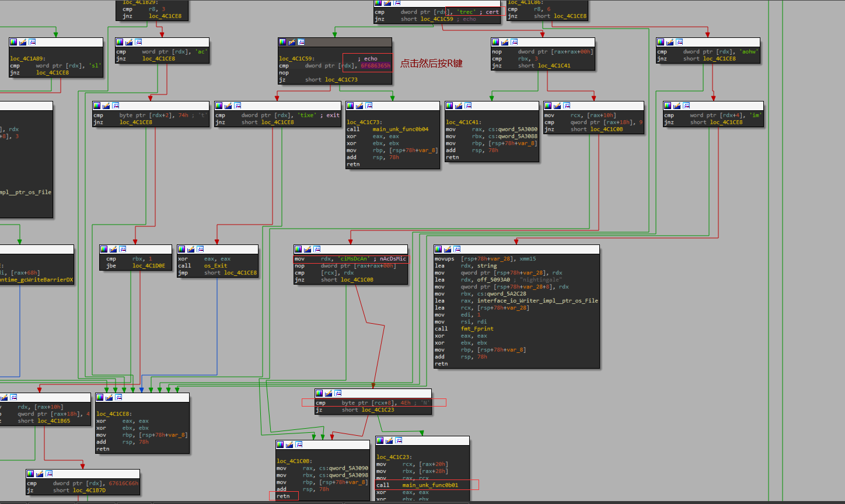Click the cs:qword_5A3080 operand
This screenshot has width=845, height=504.
point(512,129)
